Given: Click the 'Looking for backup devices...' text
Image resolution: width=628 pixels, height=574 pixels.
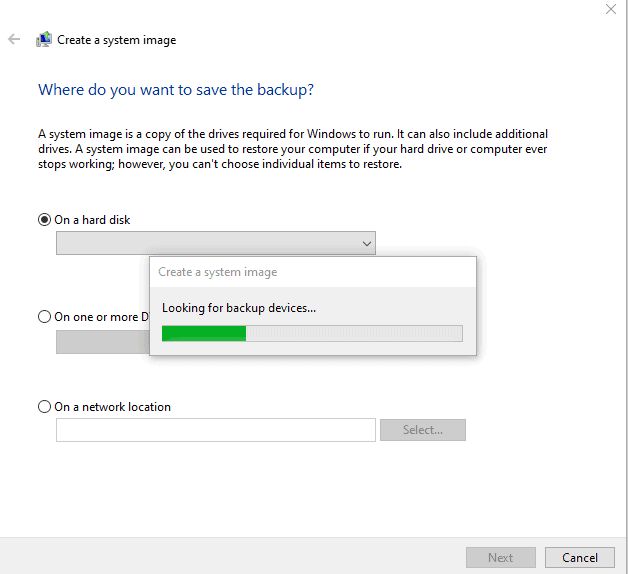Looking at the screenshot, I should (x=239, y=308).
